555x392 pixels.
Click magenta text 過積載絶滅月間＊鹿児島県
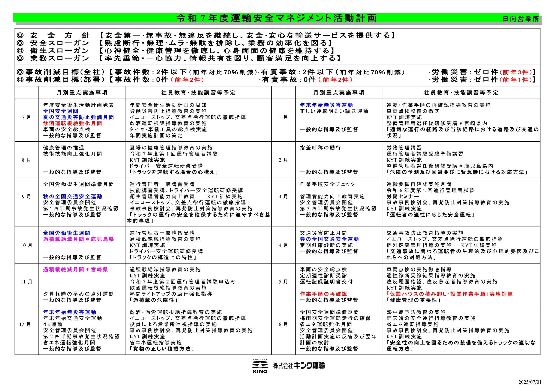click(x=78, y=239)
